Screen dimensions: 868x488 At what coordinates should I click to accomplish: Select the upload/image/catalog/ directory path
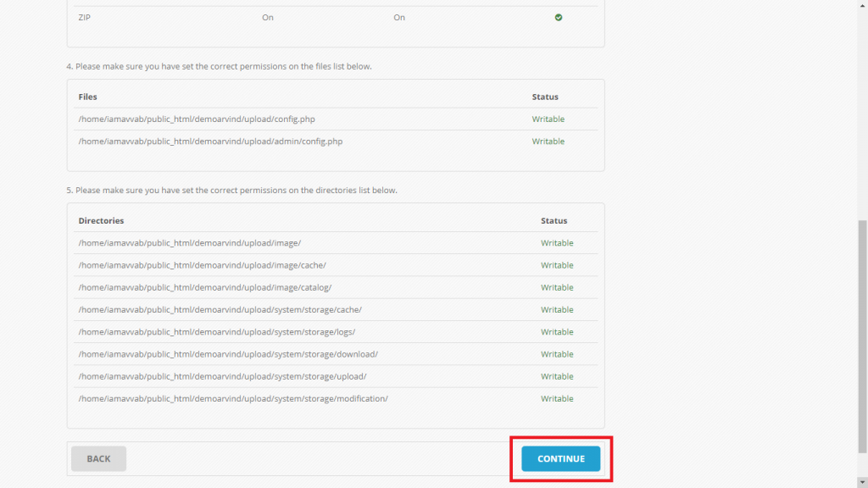point(205,287)
